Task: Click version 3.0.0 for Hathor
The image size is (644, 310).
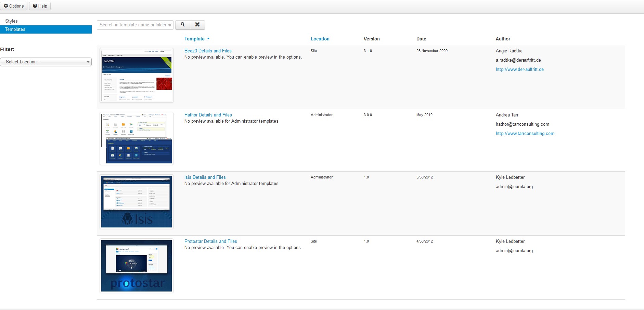Action: point(368,115)
